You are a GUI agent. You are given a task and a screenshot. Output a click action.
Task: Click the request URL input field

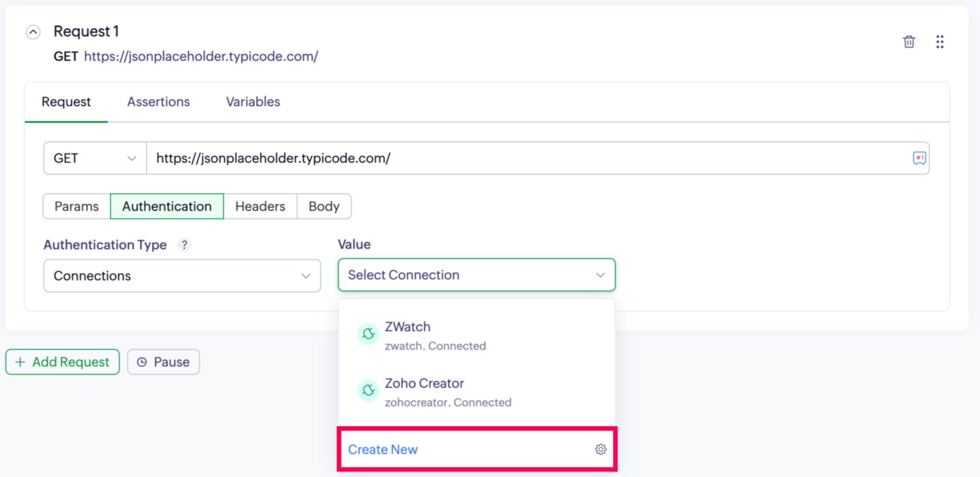pyautogui.click(x=528, y=158)
